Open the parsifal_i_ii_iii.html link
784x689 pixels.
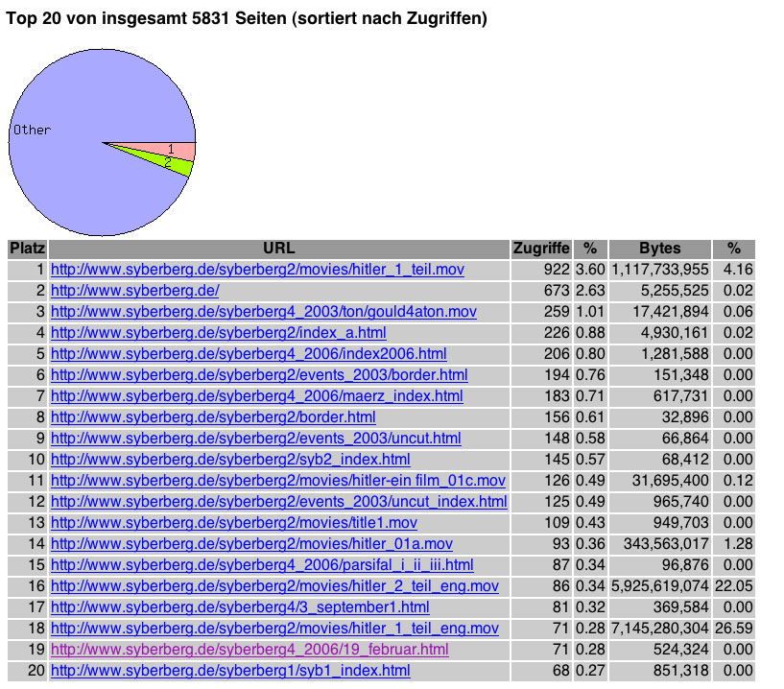[262, 565]
